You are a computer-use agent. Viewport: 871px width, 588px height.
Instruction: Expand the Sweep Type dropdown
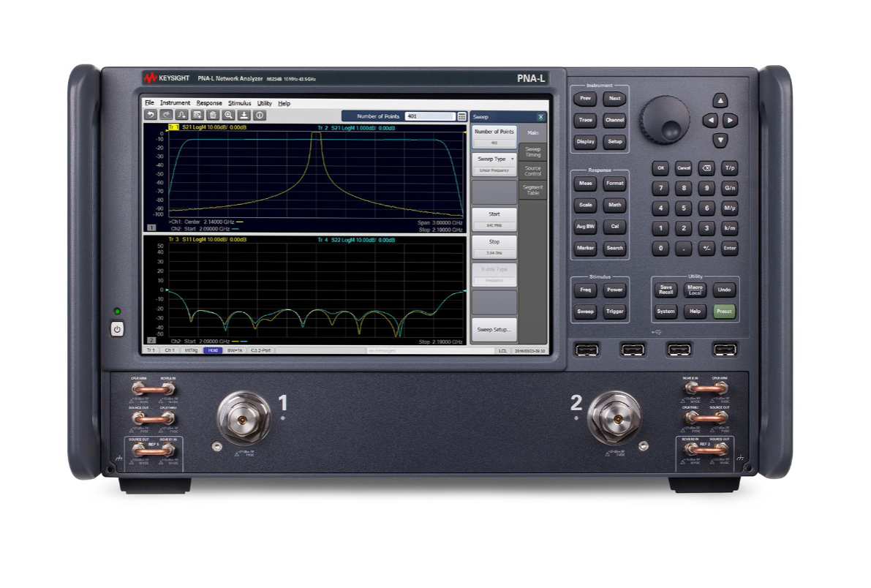tap(494, 159)
